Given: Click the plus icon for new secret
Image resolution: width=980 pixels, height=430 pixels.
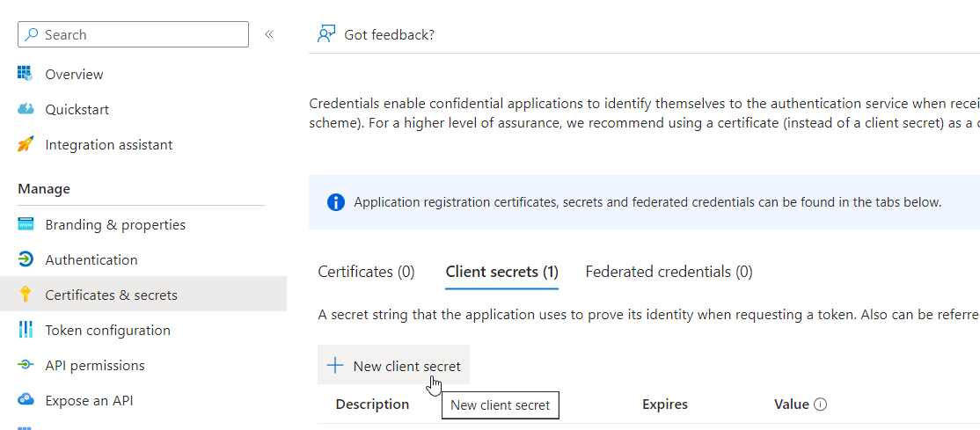Looking at the screenshot, I should coord(336,367).
